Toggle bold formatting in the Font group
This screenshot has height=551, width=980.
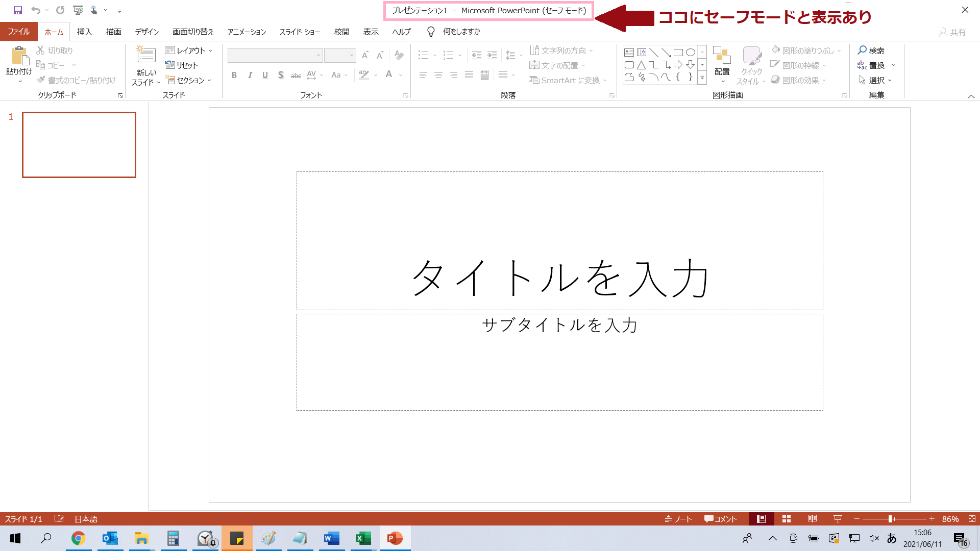(x=234, y=74)
